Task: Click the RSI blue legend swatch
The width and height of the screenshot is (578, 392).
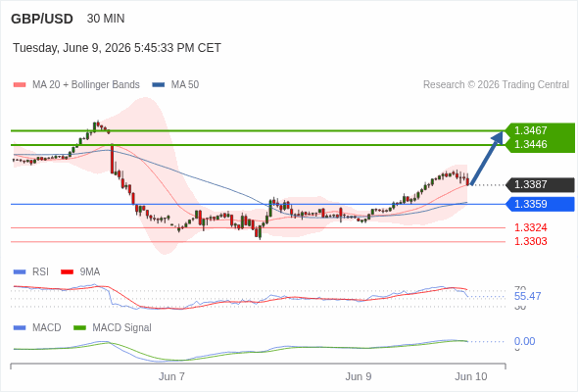Action: (20, 272)
